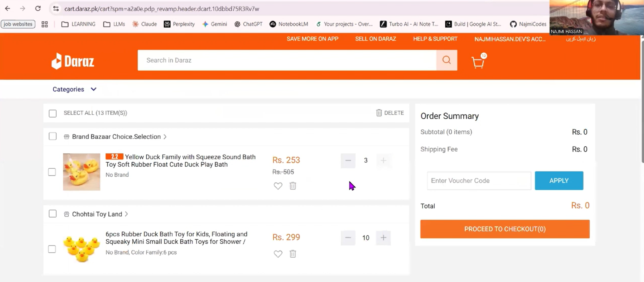Click the job websites bookmark

[x=18, y=24]
